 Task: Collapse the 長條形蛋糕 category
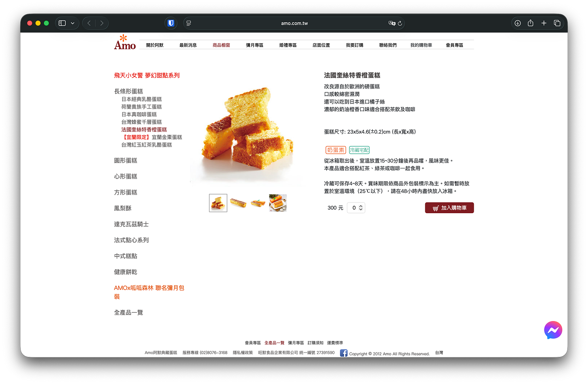coord(128,91)
